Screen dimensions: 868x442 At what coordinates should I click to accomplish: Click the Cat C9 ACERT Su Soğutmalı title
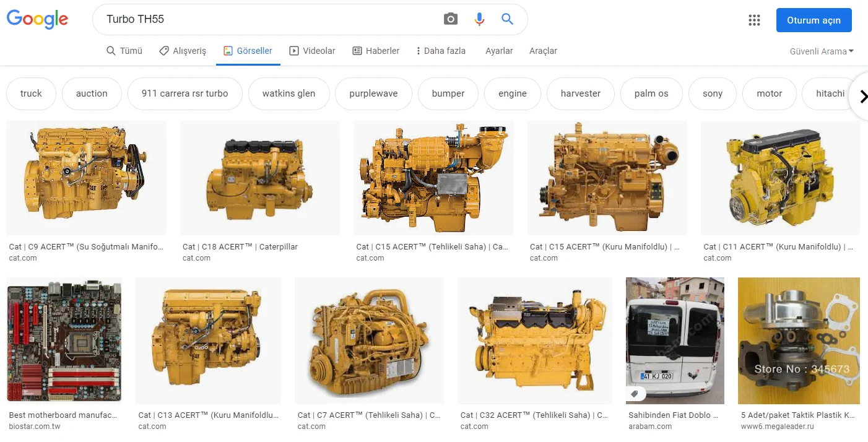click(x=87, y=246)
